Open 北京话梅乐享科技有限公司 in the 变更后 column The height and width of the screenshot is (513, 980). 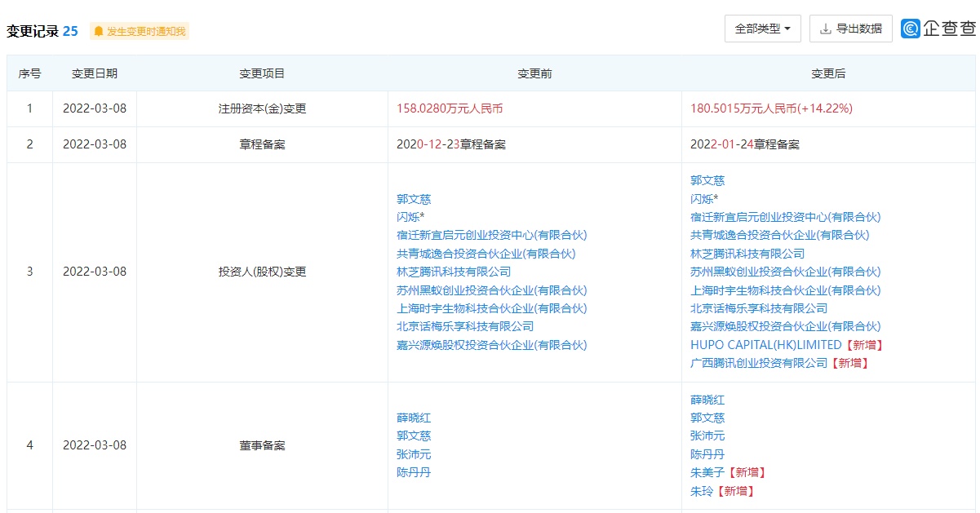click(x=759, y=308)
